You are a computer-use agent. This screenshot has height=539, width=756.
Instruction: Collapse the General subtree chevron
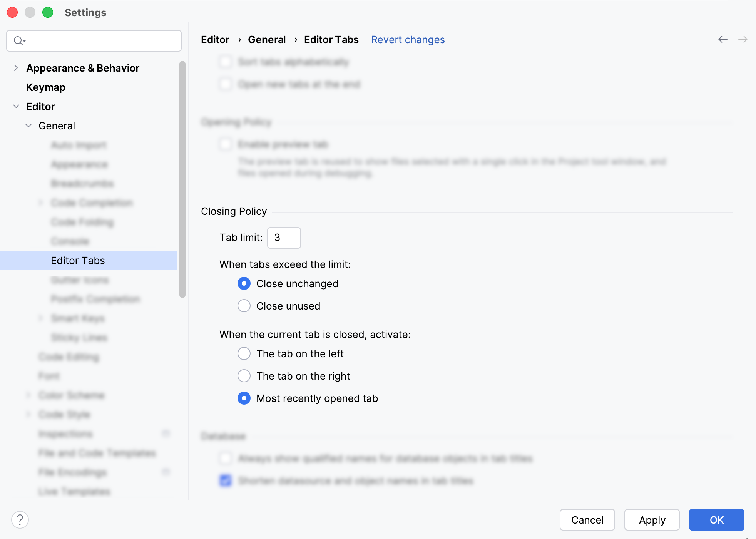tap(28, 126)
